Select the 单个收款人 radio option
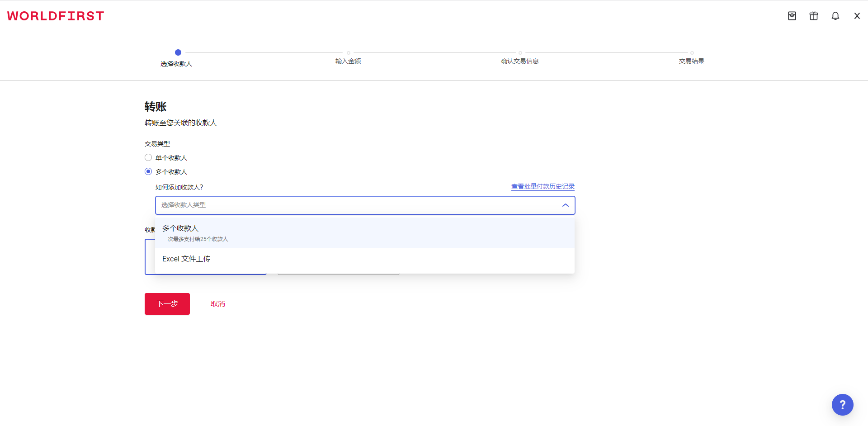Image resolution: width=868 pixels, height=426 pixels. [148, 157]
